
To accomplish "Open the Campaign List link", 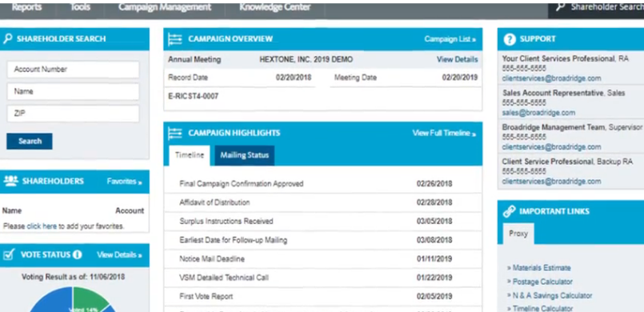I will click(x=450, y=39).
